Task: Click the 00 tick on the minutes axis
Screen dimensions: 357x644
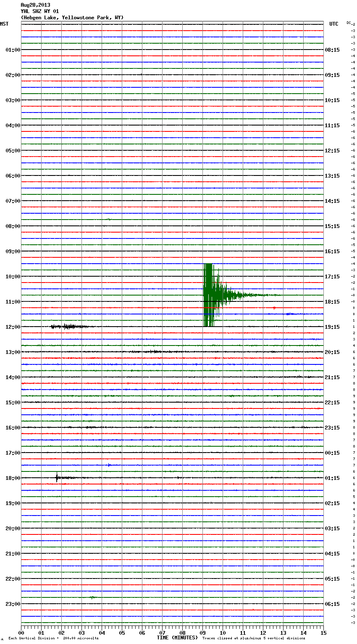Action: 21,633
